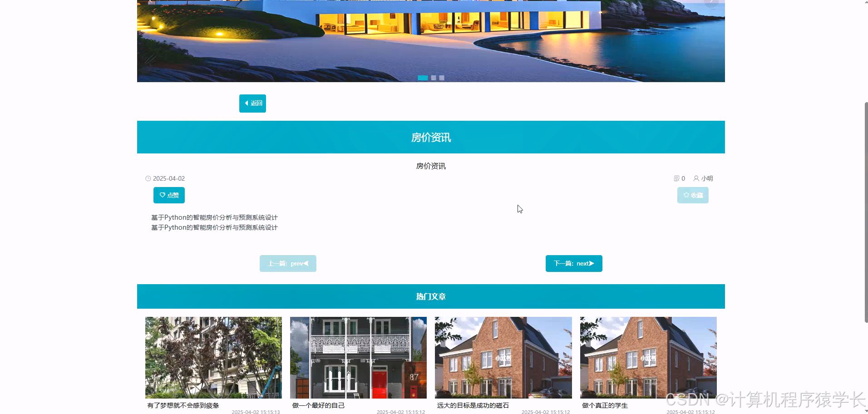Open article title 远大的目标是成功的磁石

[473, 405]
